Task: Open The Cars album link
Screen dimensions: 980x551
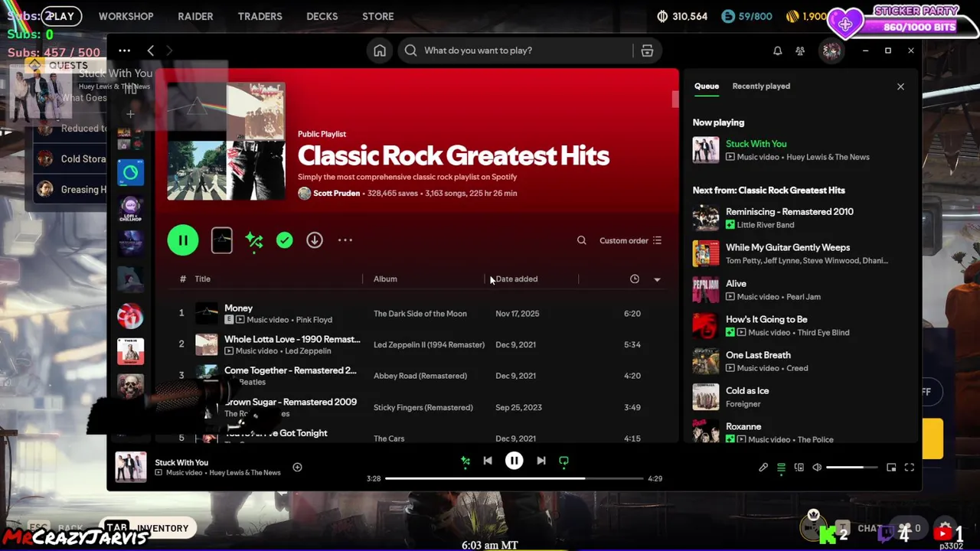Action: point(389,439)
